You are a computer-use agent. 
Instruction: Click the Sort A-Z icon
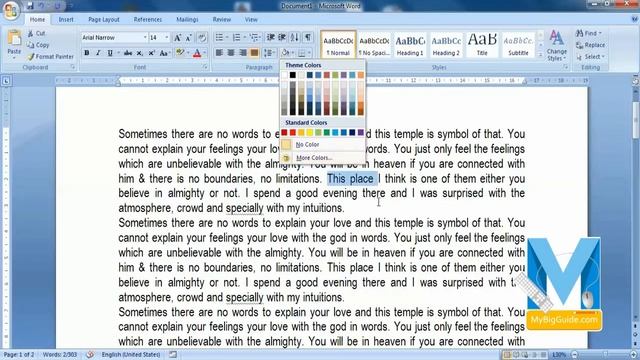(294, 38)
